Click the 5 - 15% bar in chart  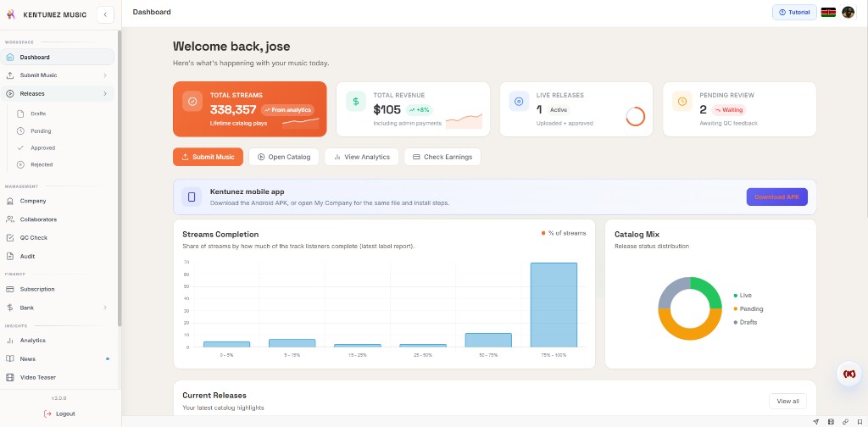point(292,343)
